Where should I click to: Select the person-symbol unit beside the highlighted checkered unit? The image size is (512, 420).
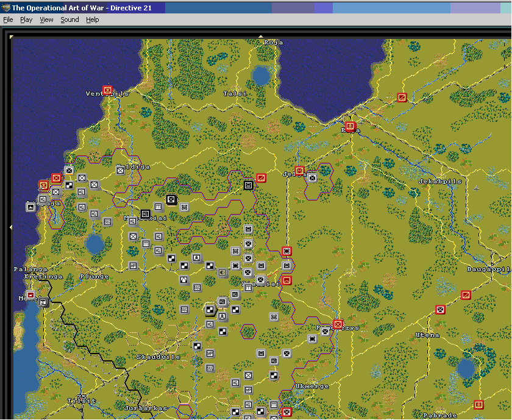[x=222, y=316]
